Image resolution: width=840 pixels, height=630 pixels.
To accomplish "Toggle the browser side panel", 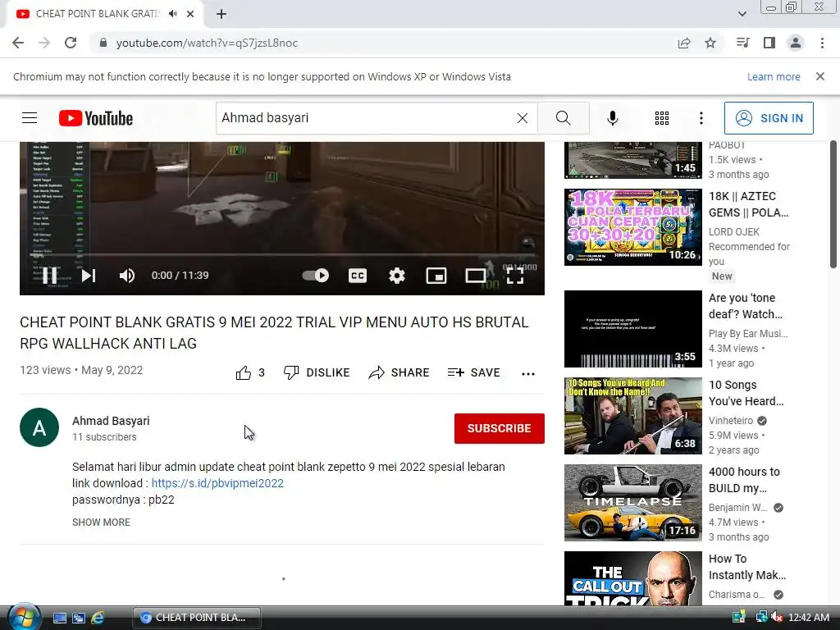I will tap(769, 43).
